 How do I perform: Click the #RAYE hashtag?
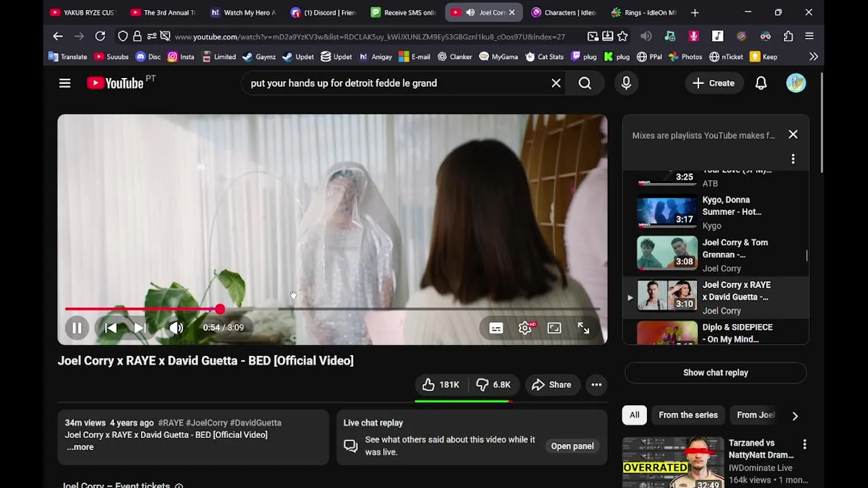pyautogui.click(x=171, y=423)
